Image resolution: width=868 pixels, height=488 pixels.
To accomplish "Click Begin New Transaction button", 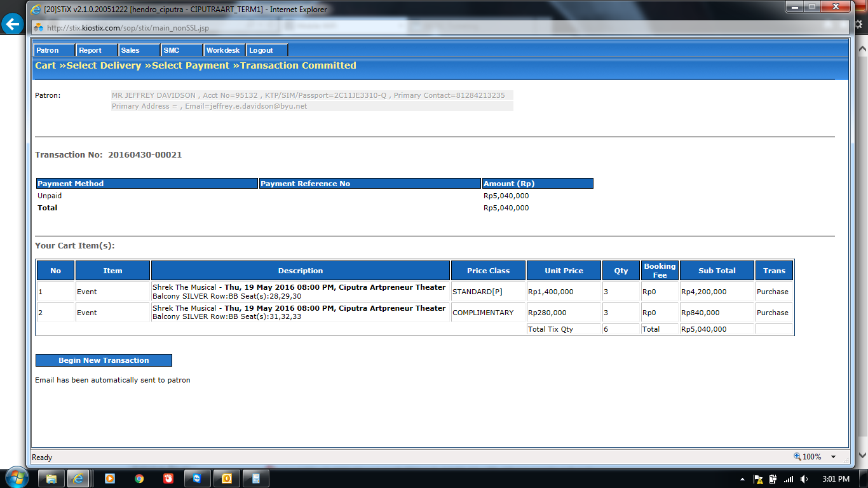I will 104,360.
